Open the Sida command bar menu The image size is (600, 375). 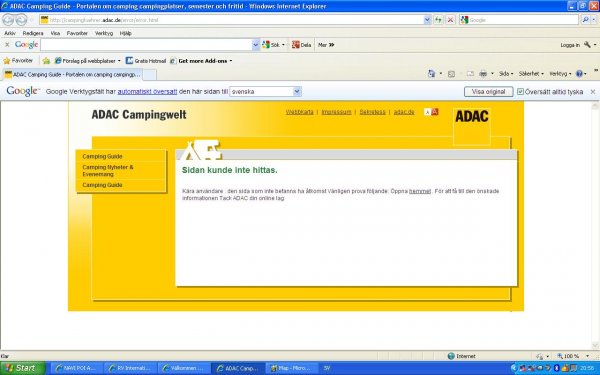[x=506, y=73]
